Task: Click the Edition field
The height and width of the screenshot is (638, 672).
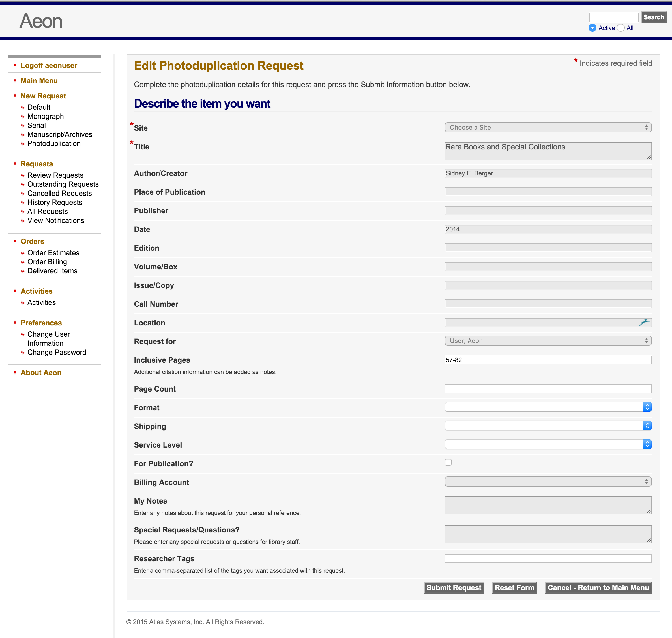Action: [548, 248]
